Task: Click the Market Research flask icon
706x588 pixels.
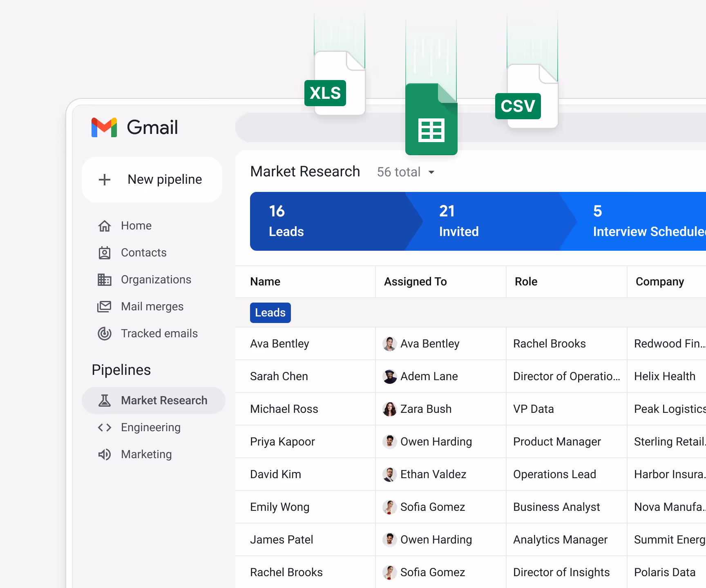Action: point(105,401)
